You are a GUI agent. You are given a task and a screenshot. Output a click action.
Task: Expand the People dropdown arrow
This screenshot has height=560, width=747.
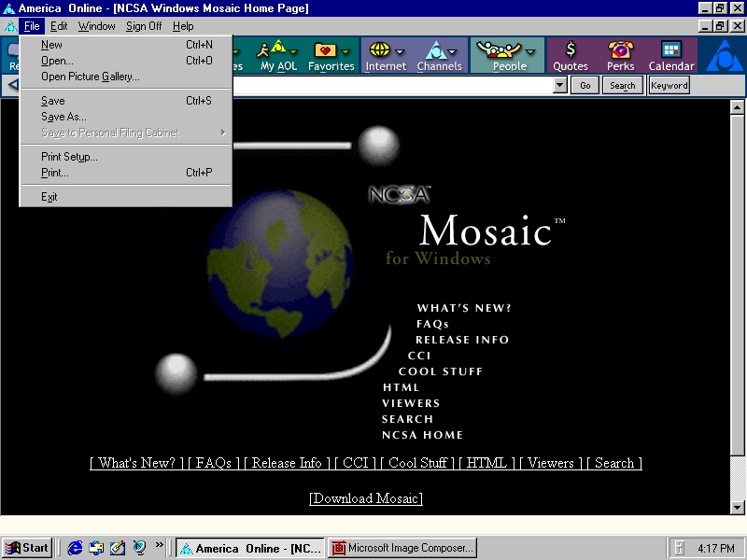531,51
